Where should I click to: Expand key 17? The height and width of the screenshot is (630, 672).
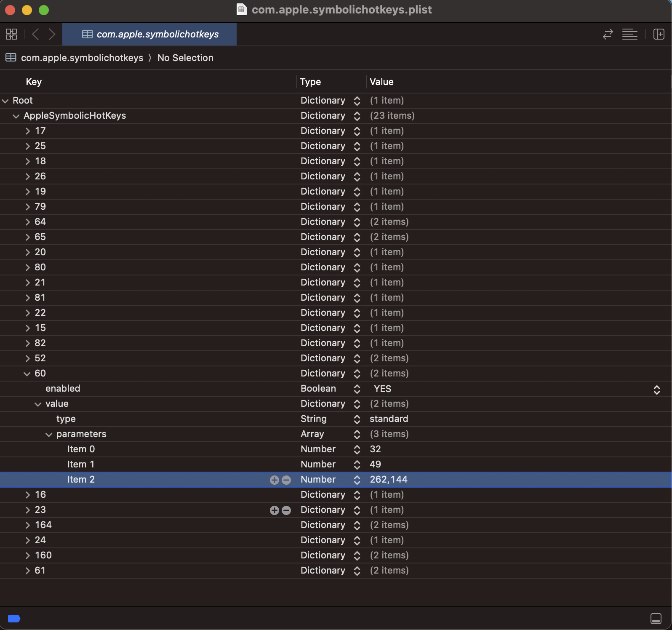[x=28, y=131]
